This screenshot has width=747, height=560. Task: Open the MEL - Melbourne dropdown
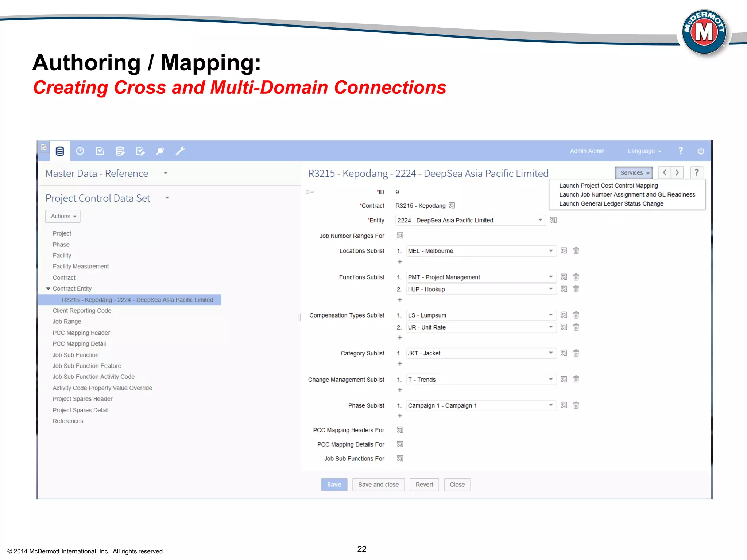click(481, 251)
